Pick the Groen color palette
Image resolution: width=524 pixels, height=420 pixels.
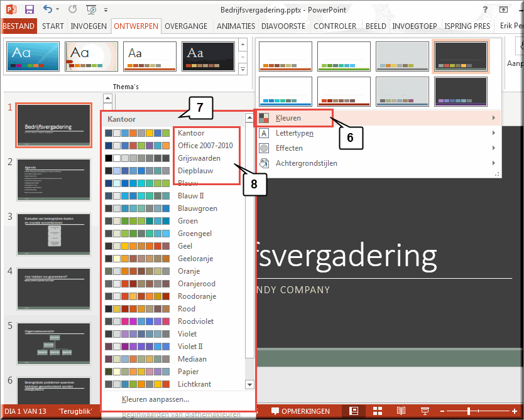pyautogui.click(x=173, y=221)
